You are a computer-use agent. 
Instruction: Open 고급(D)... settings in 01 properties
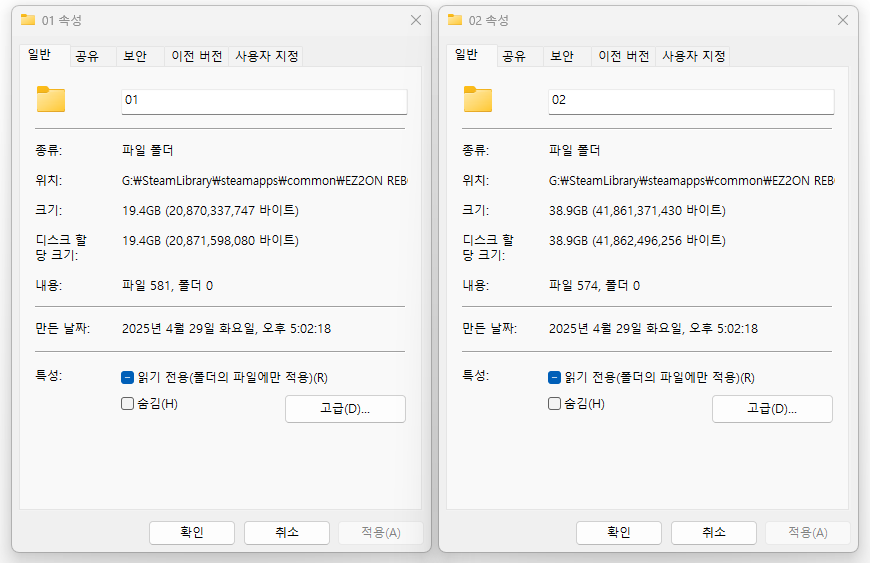pyautogui.click(x=345, y=409)
